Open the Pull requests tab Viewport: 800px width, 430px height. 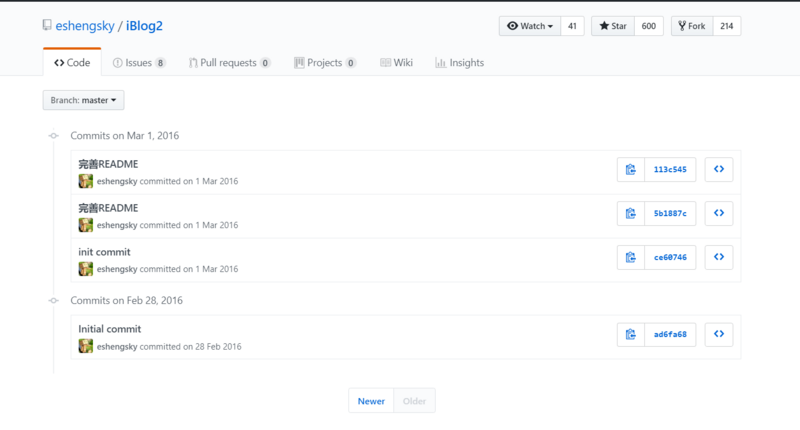229,63
